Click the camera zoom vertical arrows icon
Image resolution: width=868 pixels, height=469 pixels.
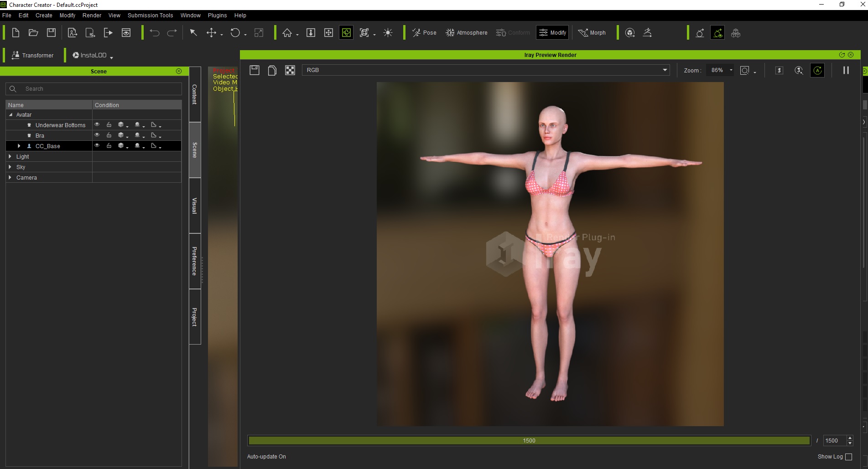[x=311, y=33]
